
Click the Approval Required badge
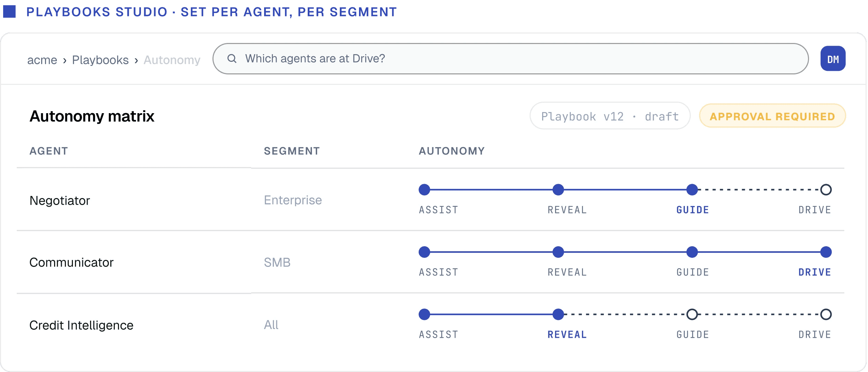tap(772, 116)
